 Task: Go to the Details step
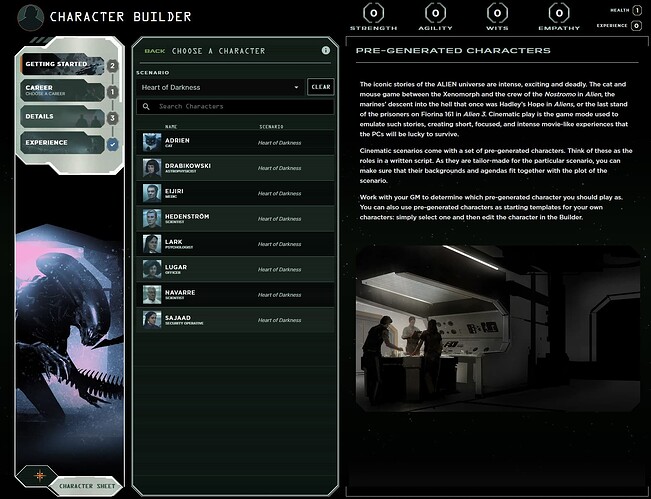[x=62, y=117]
